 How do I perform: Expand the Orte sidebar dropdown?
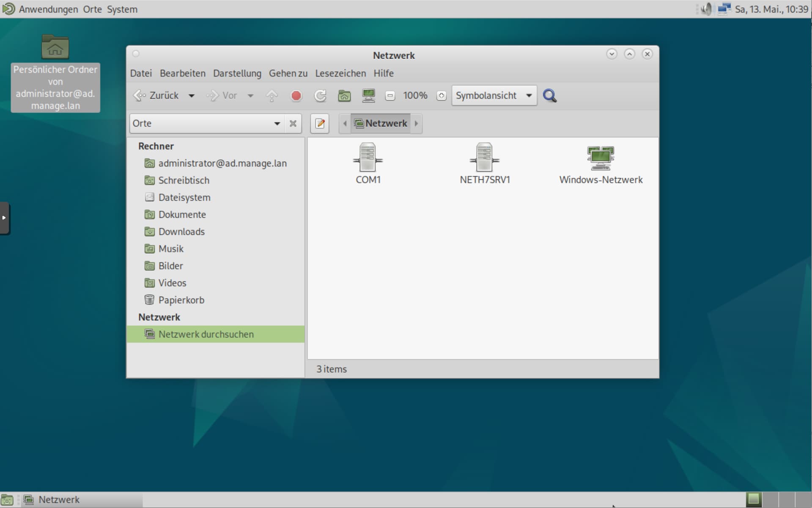277,123
